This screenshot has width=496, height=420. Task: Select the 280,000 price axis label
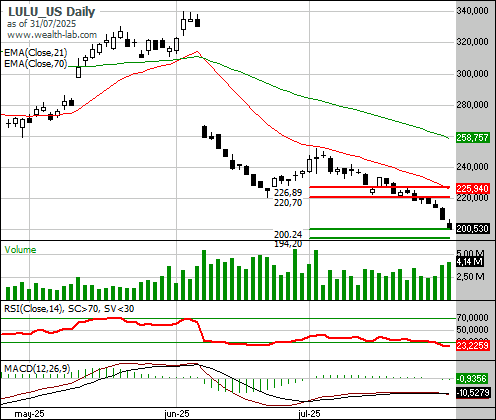point(472,105)
